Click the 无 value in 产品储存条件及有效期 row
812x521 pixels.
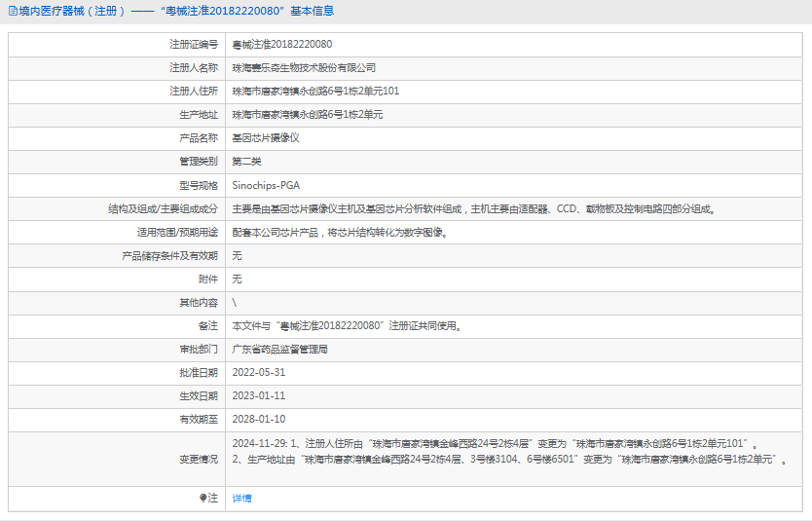point(237,255)
